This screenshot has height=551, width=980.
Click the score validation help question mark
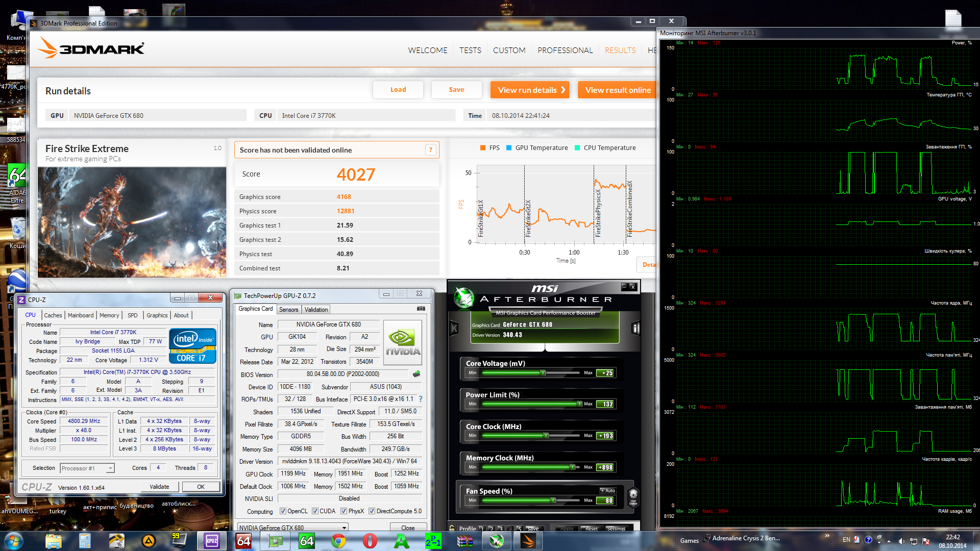431,149
